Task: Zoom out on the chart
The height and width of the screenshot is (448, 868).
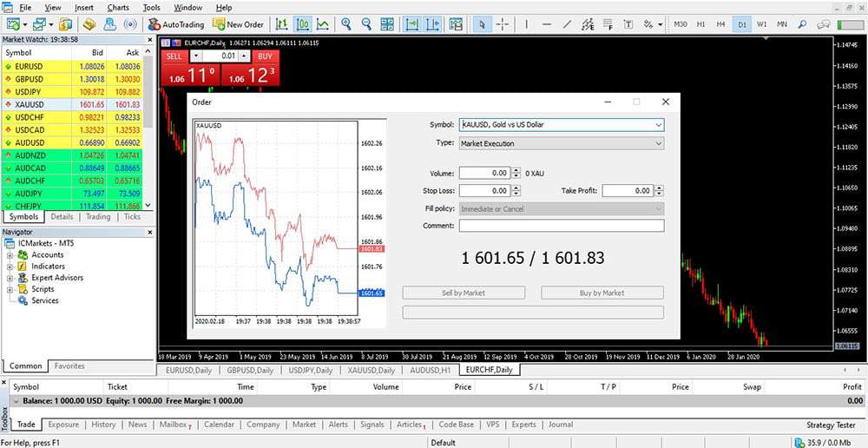Action: 366,24
